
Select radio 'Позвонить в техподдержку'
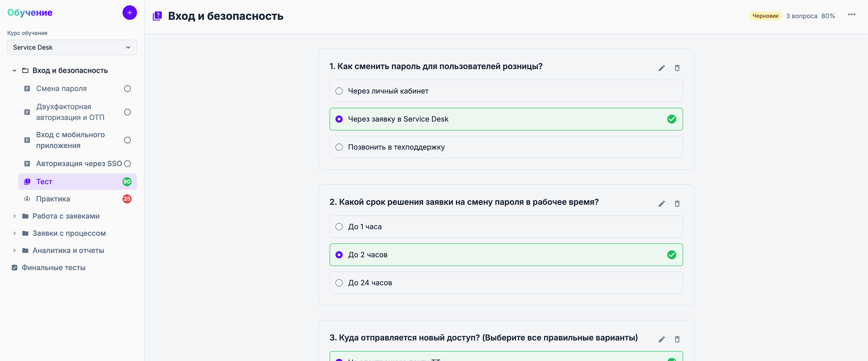(x=339, y=147)
